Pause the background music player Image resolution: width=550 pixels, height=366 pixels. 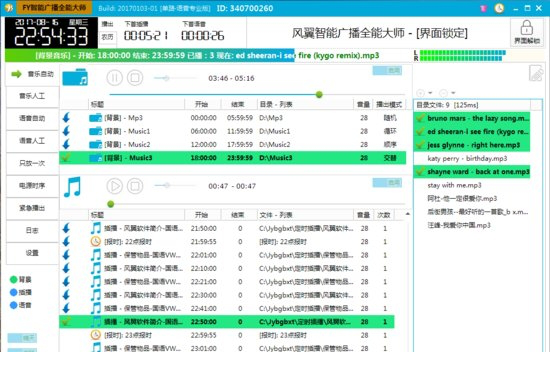(x=114, y=78)
